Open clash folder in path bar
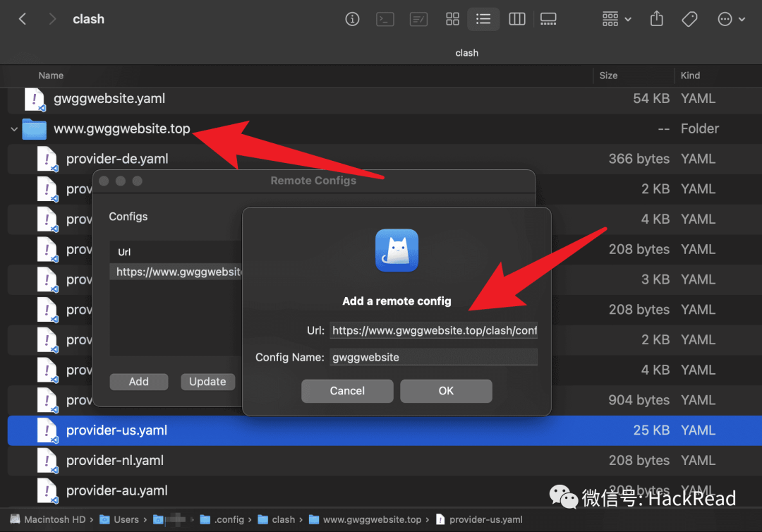 tap(277, 519)
